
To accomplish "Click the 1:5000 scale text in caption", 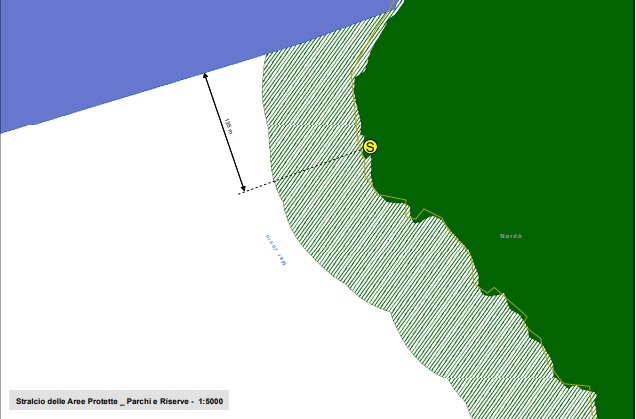I will (210, 401).
